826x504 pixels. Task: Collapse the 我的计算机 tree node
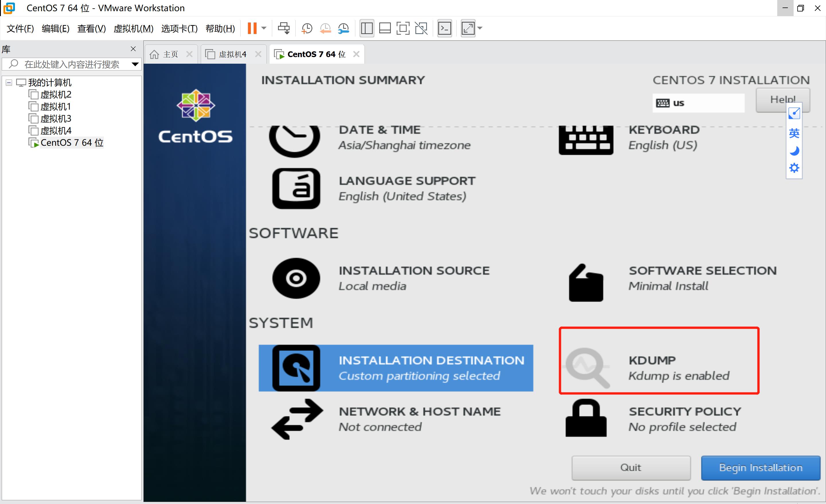[x=9, y=83]
